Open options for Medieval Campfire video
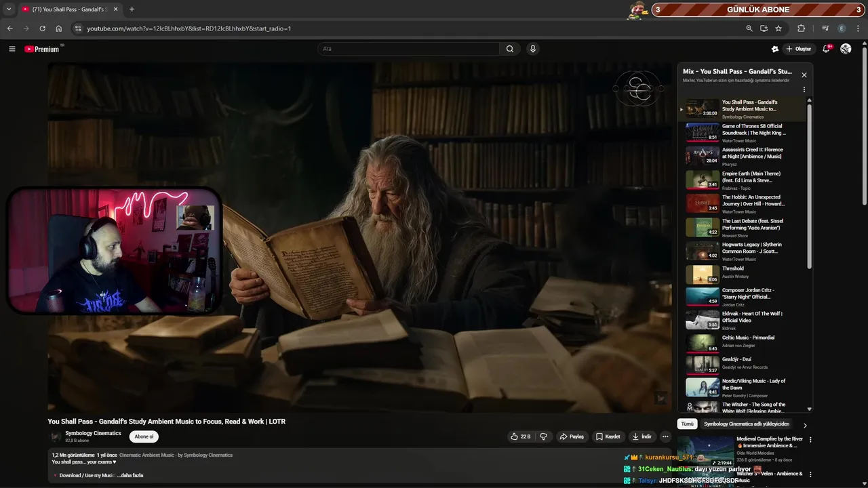This screenshot has height=488, width=868. (810, 439)
